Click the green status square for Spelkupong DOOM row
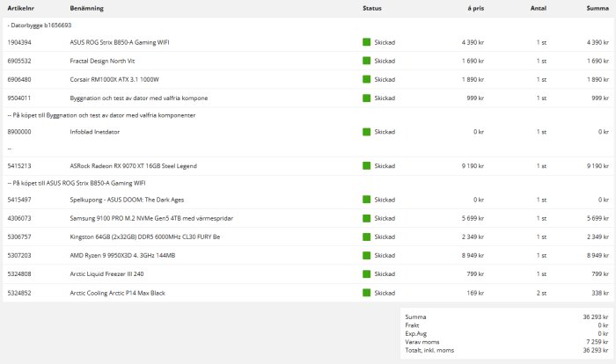This screenshot has width=616, height=364. pos(367,200)
